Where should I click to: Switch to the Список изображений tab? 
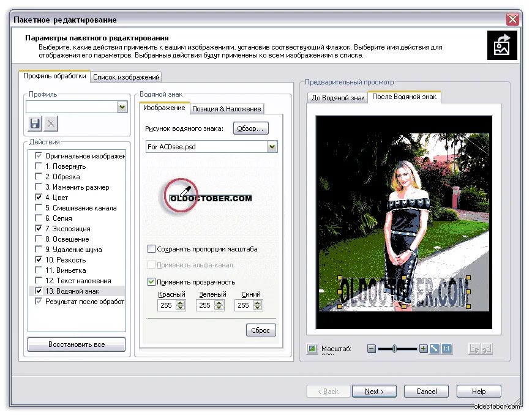click(x=126, y=77)
